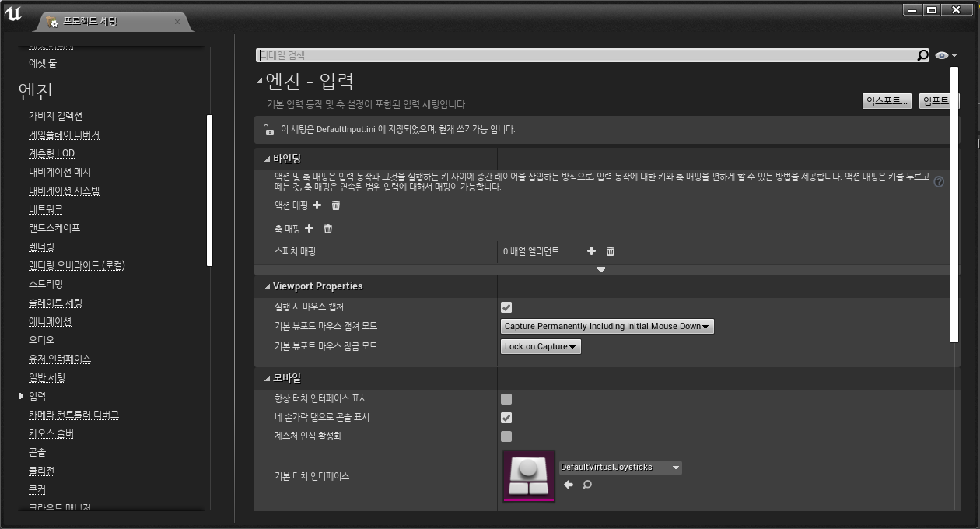
Task: Enable 제스처 인식 활성화 checkbox
Action: tap(506, 436)
